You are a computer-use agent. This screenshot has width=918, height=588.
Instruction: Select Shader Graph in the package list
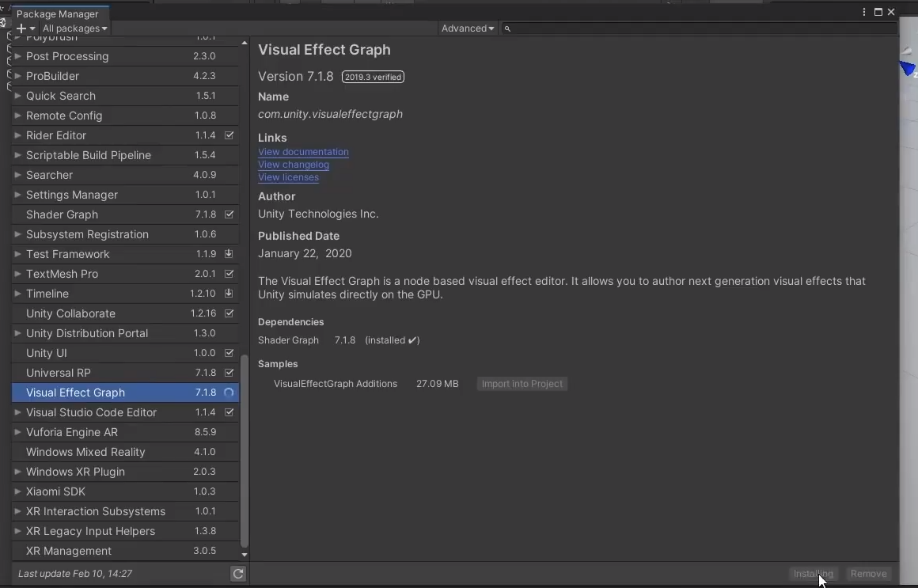click(x=62, y=214)
